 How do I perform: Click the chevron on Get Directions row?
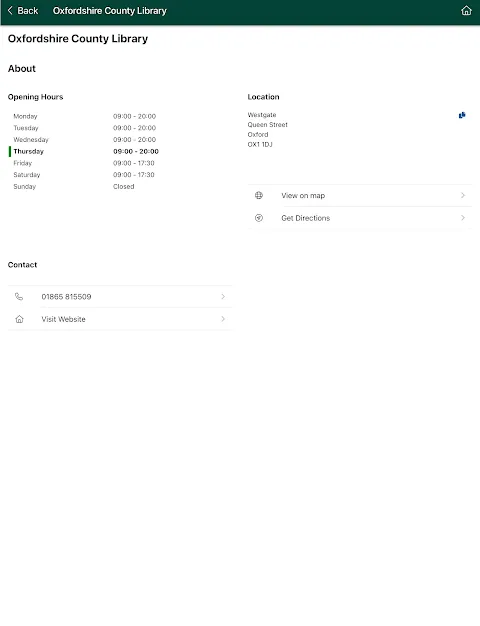(x=463, y=218)
